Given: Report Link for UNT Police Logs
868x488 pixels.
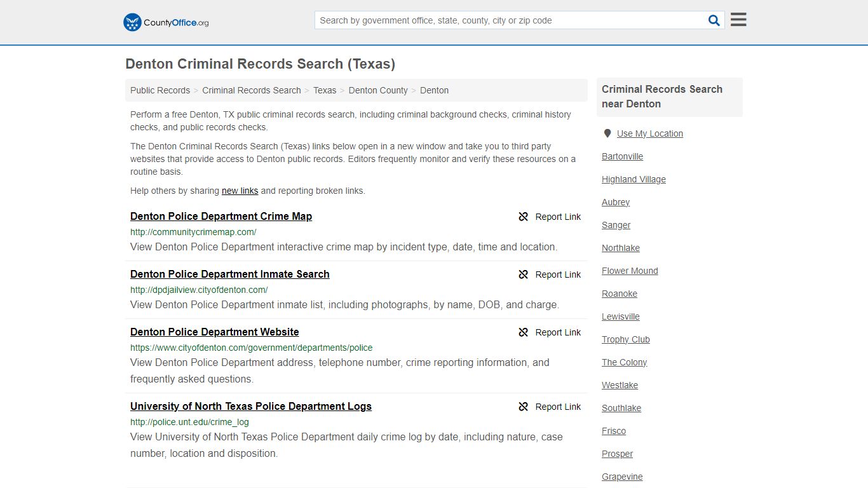Looking at the screenshot, I should [558, 407].
